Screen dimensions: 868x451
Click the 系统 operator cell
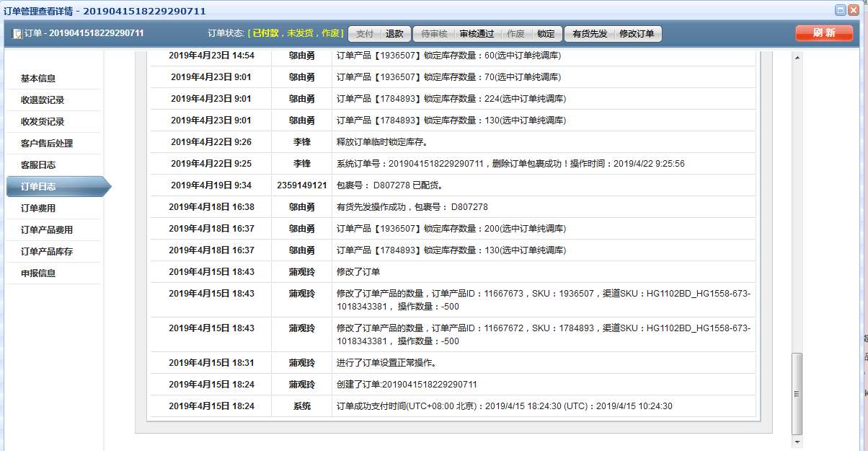coord(302,406)
